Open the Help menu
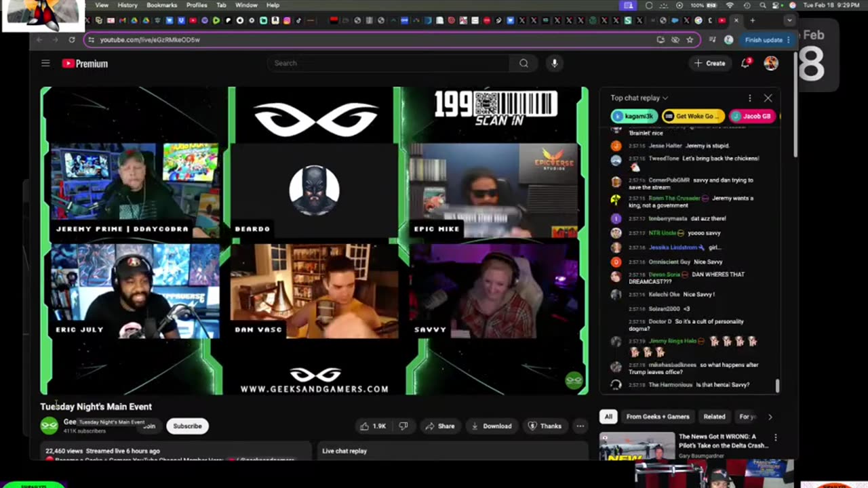The width and height of the screenshot is (868, 488). pyautogui.click(x=273, y=5)
